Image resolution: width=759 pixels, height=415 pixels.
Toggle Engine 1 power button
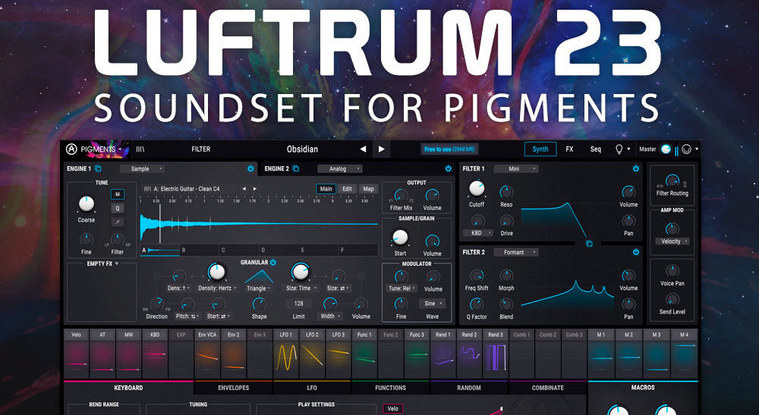click(x=251, y=169)
